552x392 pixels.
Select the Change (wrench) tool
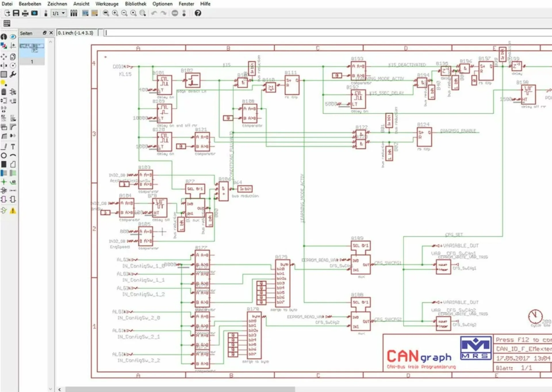point(13,74)
